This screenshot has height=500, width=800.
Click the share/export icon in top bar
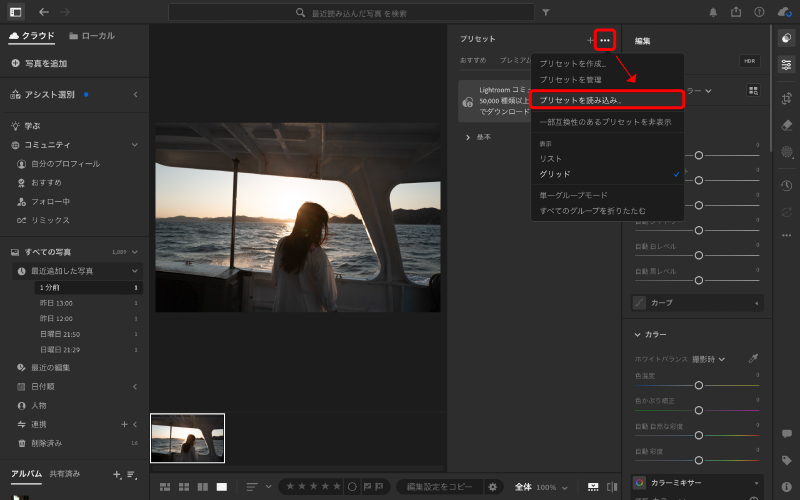737,13
